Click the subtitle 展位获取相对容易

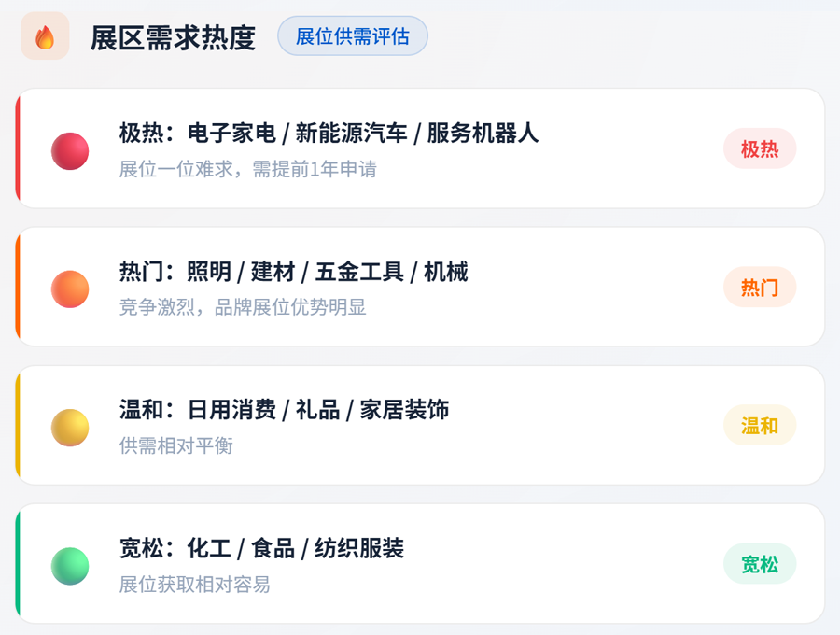pos(194,585)
